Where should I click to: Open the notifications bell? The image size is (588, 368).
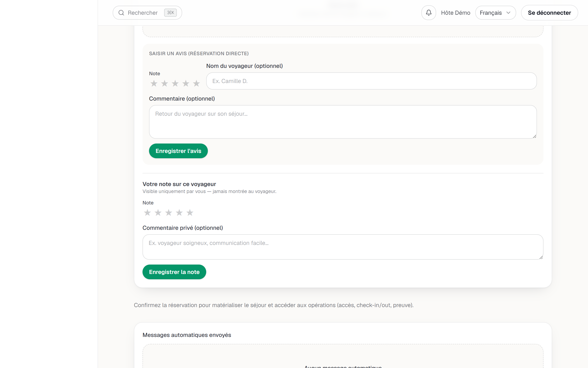click(x=429, y=13)
